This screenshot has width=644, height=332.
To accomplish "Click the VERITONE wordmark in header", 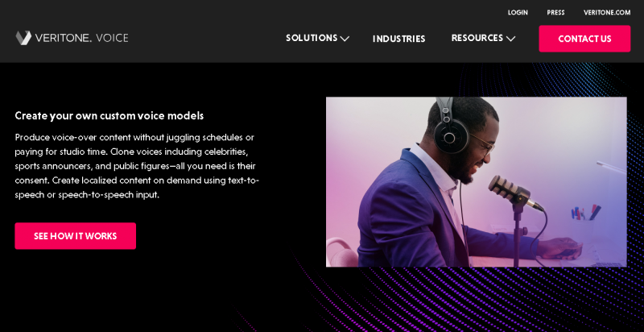I will click(64, 38).
